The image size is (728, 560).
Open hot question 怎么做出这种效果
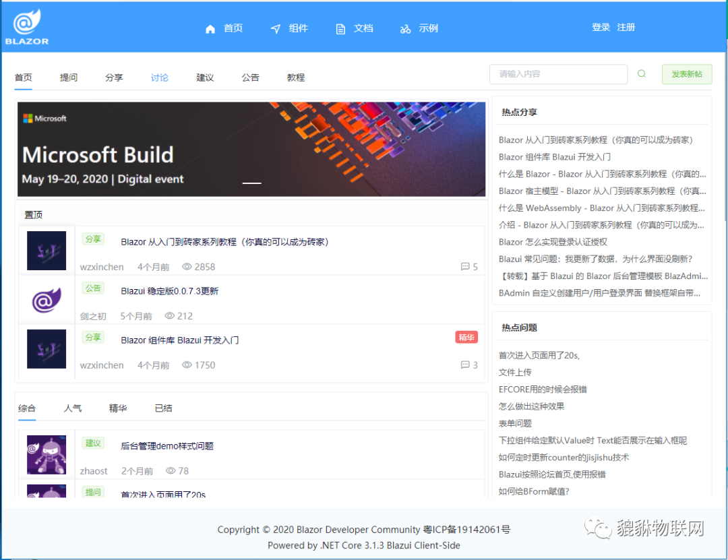pyautogui.click(x=531, y=406)
